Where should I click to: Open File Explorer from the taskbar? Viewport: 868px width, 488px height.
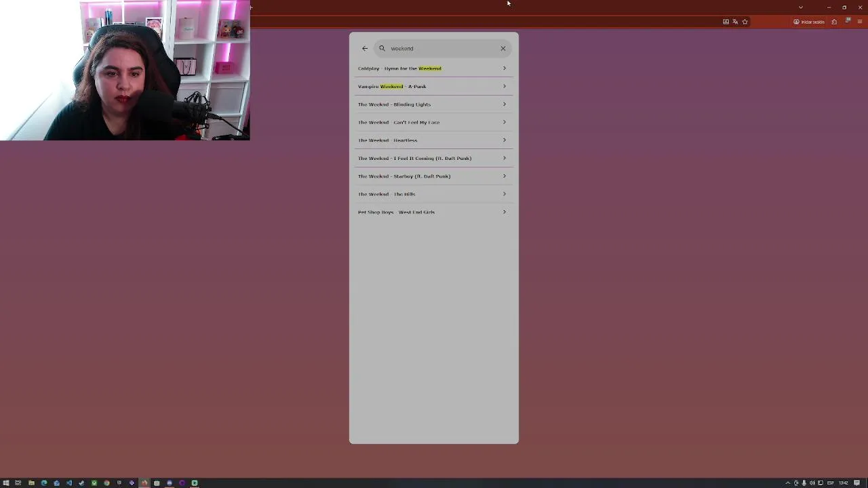(31, 483)
